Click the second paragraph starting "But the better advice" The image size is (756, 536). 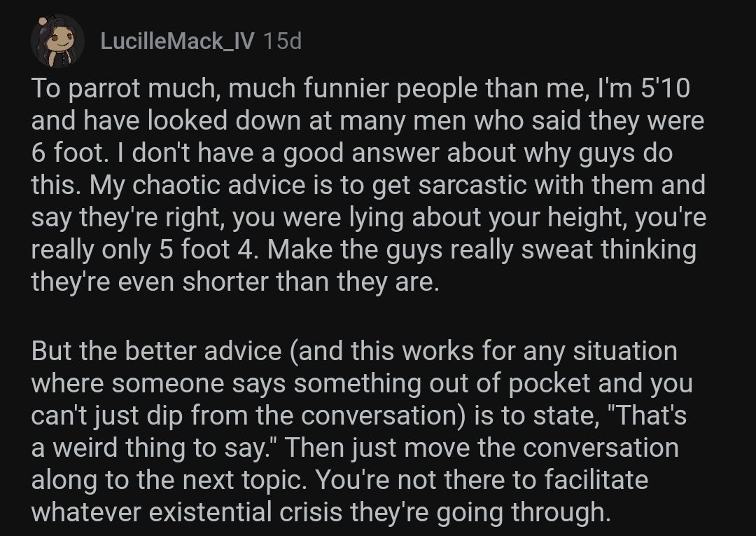[x=362, y=432]
